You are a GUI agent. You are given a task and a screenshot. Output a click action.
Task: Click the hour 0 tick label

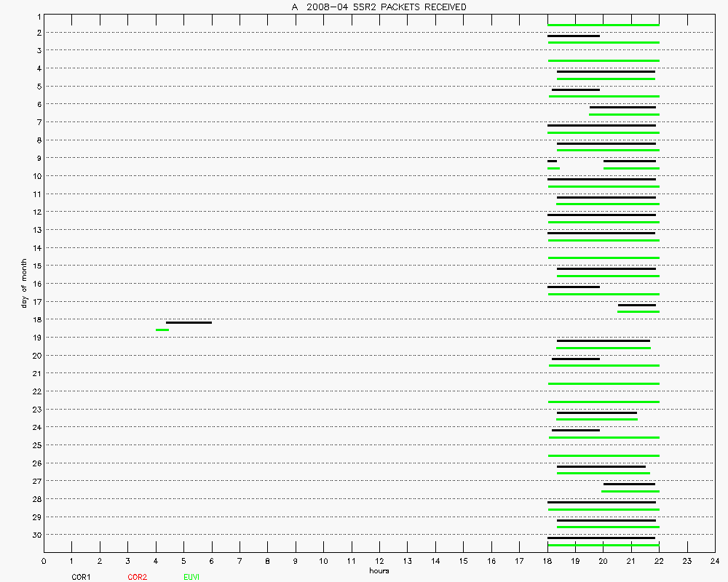44,561
